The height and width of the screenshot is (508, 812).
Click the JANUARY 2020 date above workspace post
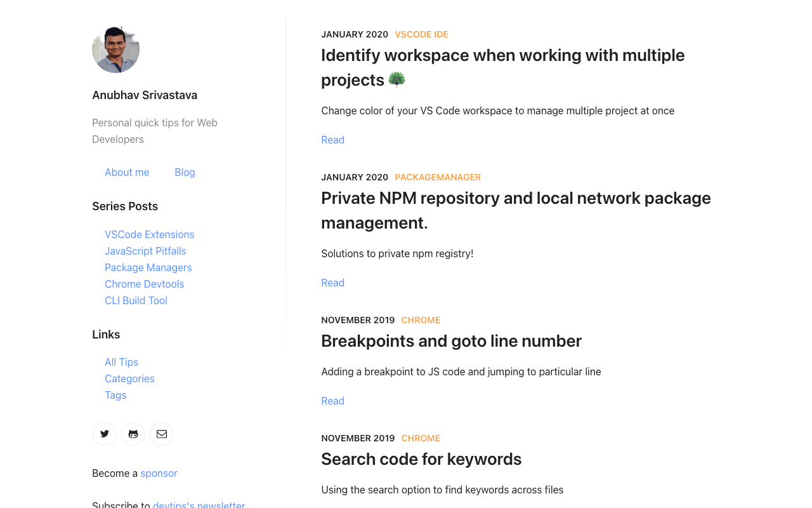click(355, 34)
